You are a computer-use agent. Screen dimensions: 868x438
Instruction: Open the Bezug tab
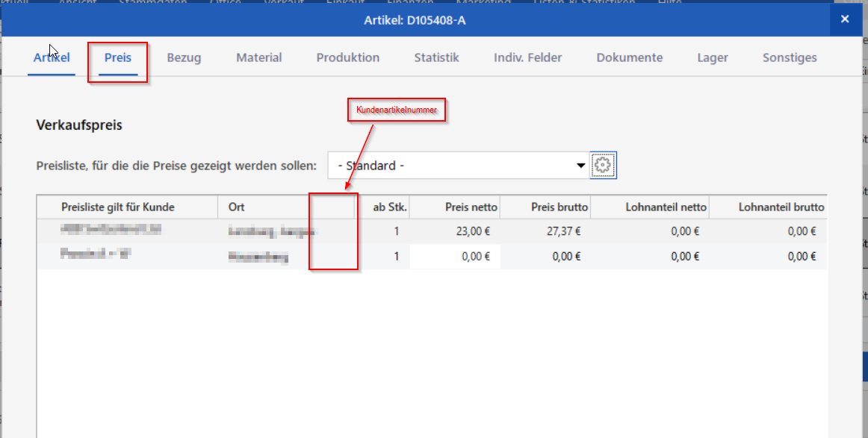click(x=184, y=57)
